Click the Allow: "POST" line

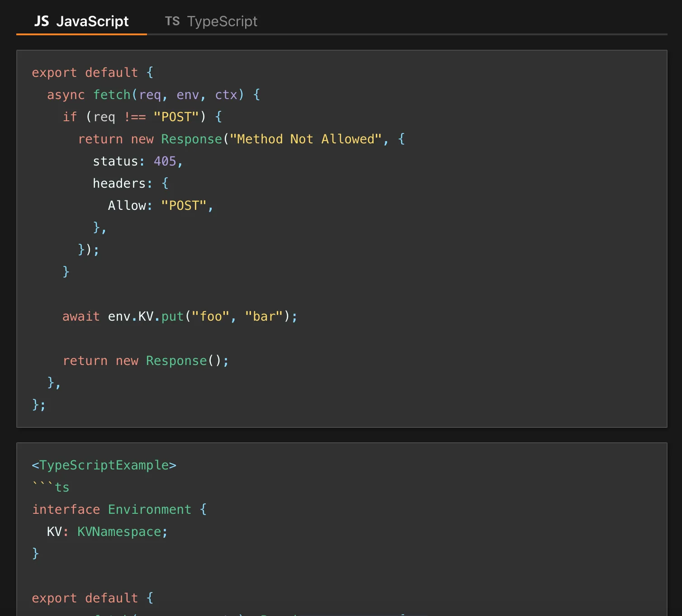pos(161,206)
